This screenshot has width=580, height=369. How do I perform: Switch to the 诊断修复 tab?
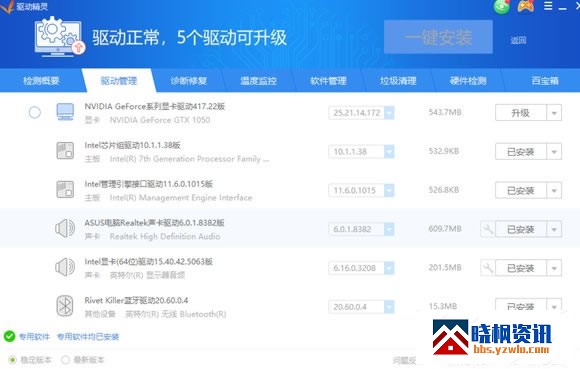188,81
